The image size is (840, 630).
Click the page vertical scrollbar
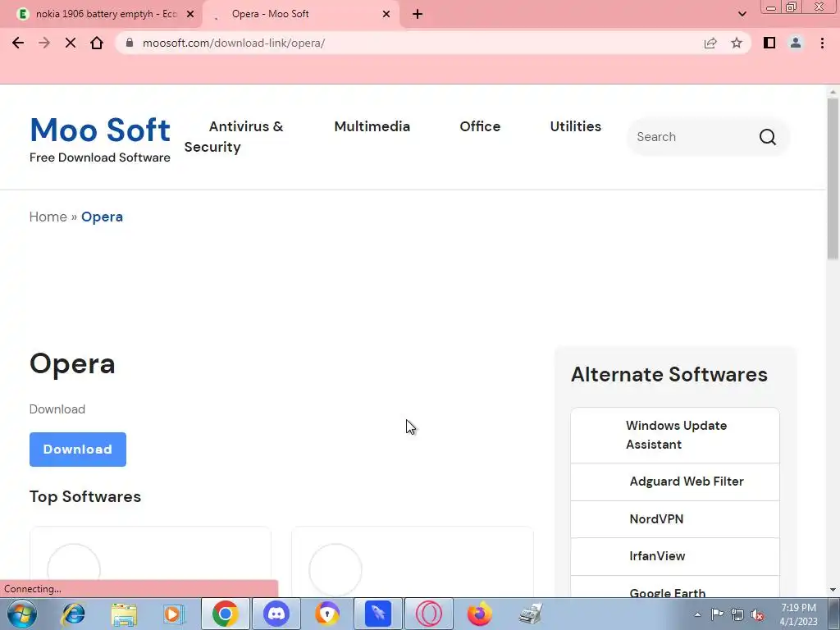coord(833,180)
